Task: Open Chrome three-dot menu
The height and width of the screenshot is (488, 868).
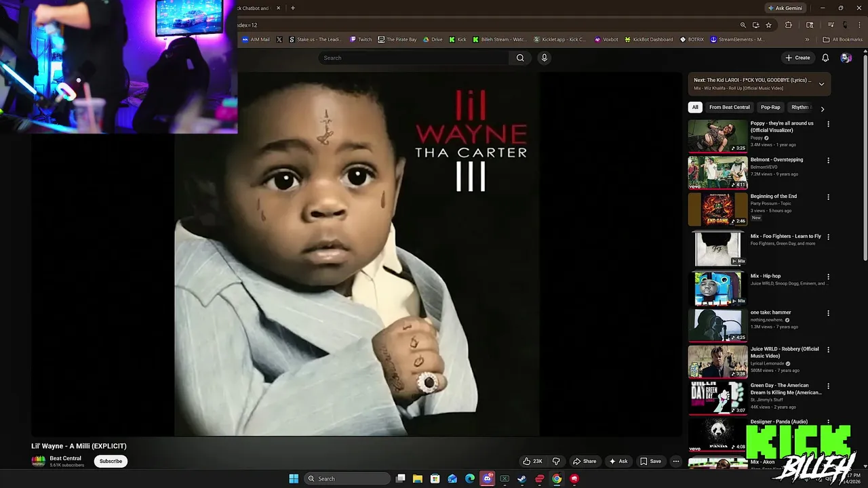Action: pos(859,25)
